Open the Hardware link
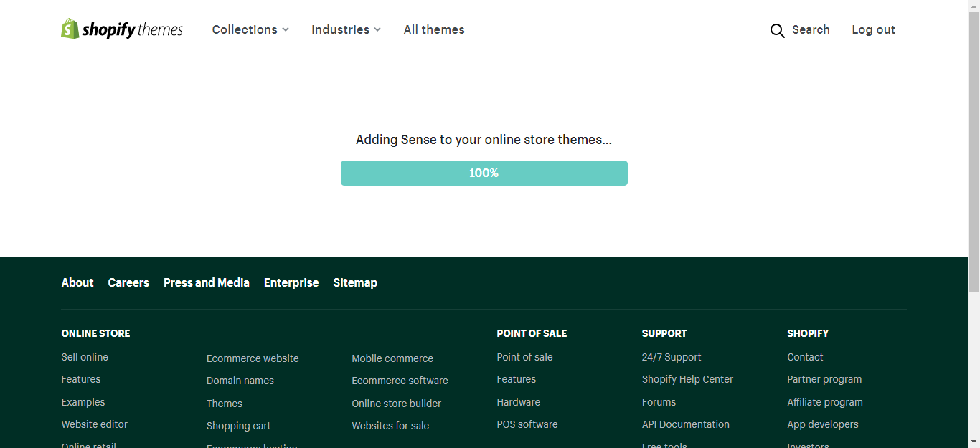 (519, 402)
